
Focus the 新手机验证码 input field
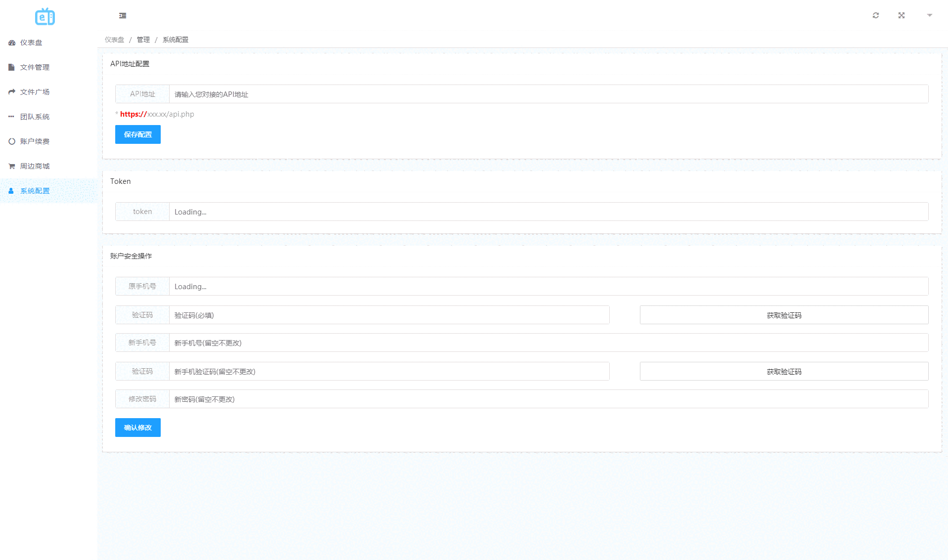click(389, 371)
